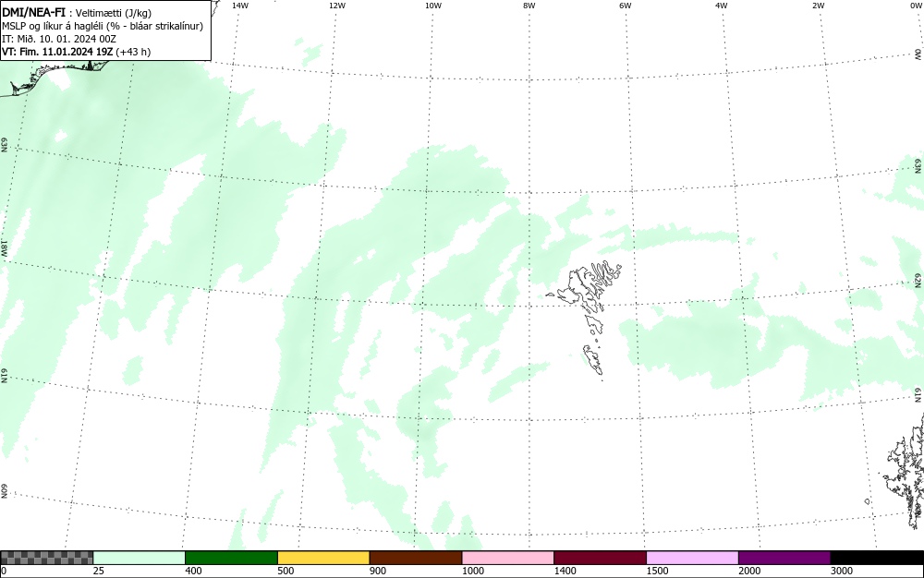Click the 61N latitude label on left edge
This screenshot has width=924, height=578.
click(5, 376)
